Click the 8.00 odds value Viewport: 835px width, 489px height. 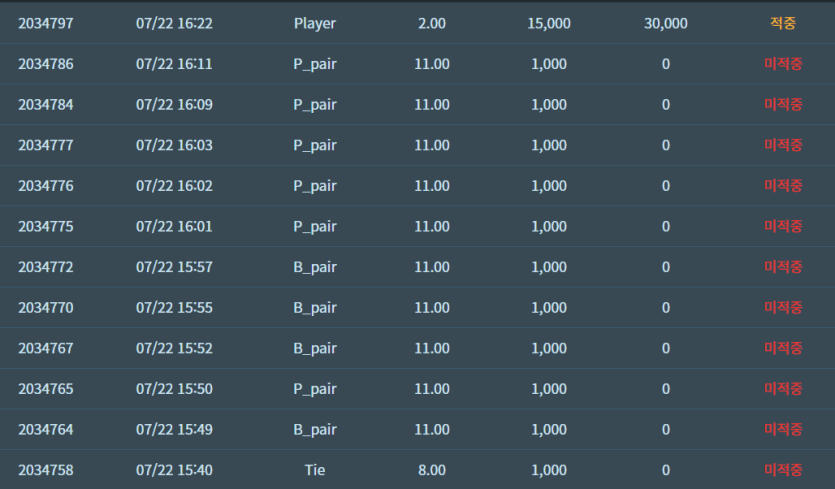pyautogui.click(x=432, y=470)
